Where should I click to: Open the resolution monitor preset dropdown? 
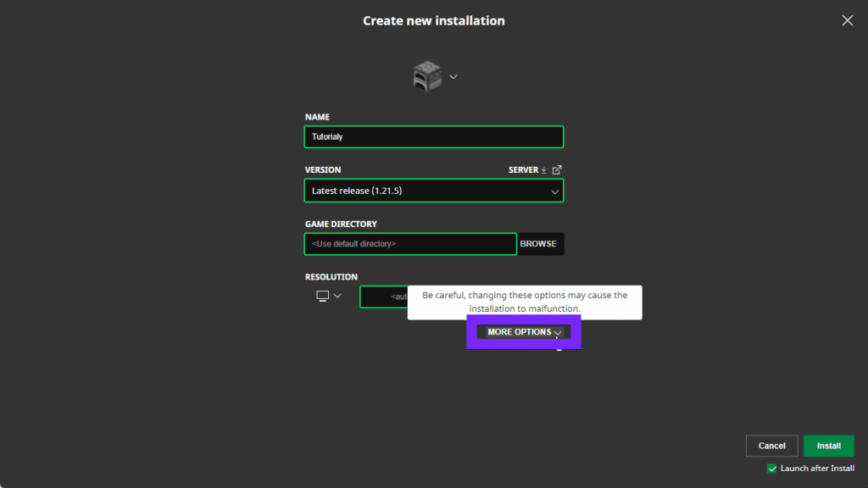coord(329,296)
